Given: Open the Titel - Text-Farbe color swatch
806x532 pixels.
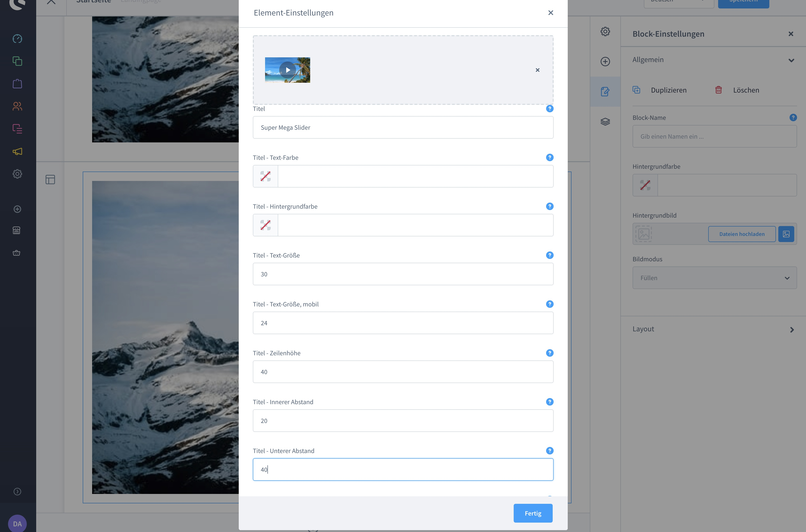Looking at the screenshot, I should (x=265, y=176).
